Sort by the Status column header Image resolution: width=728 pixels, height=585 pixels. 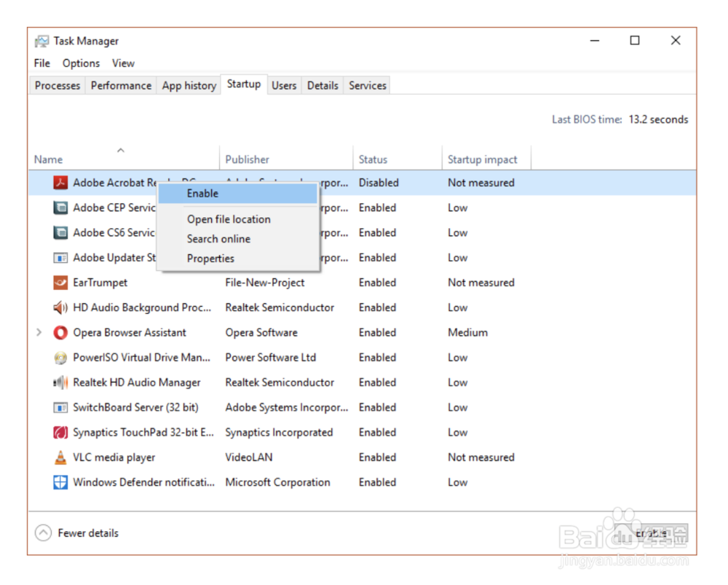[397, 160]
